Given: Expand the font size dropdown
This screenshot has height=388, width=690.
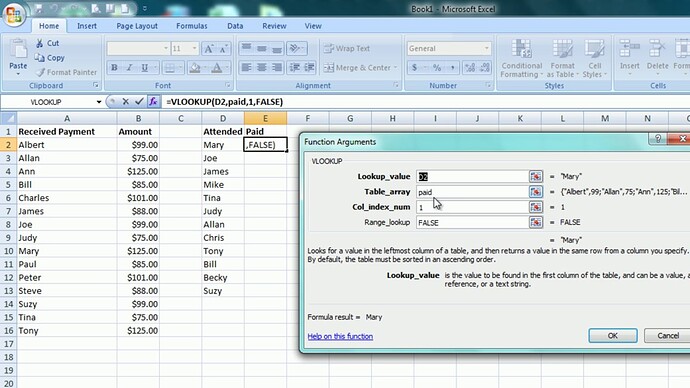Looking at the screenshot, I should pyautogui.click(x=194, y=48).
